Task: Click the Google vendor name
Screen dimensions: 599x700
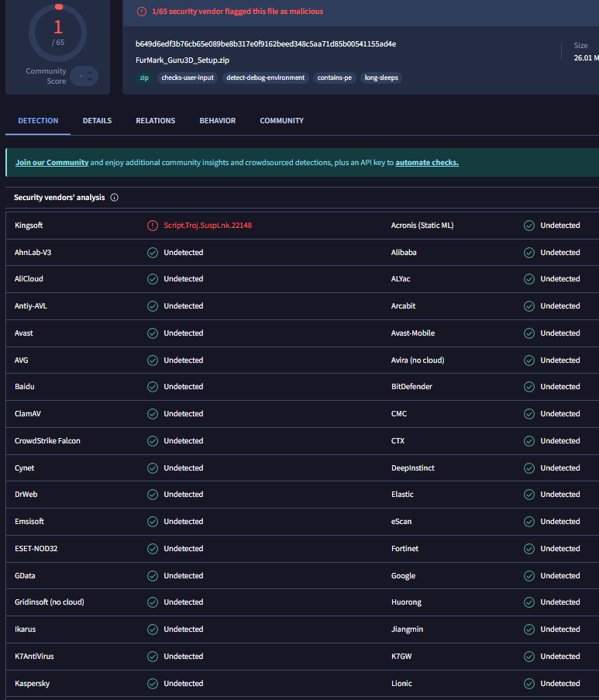Action: (x=403, y=576)
